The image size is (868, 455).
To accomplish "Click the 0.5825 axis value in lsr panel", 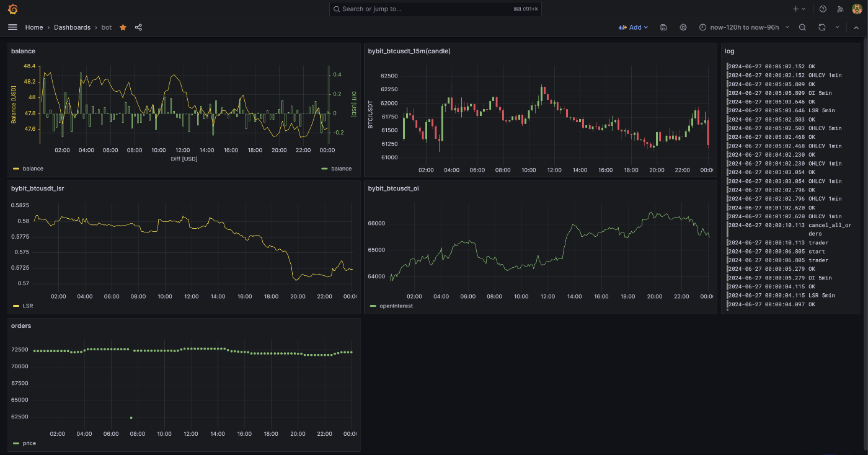I will coord(20,205).
